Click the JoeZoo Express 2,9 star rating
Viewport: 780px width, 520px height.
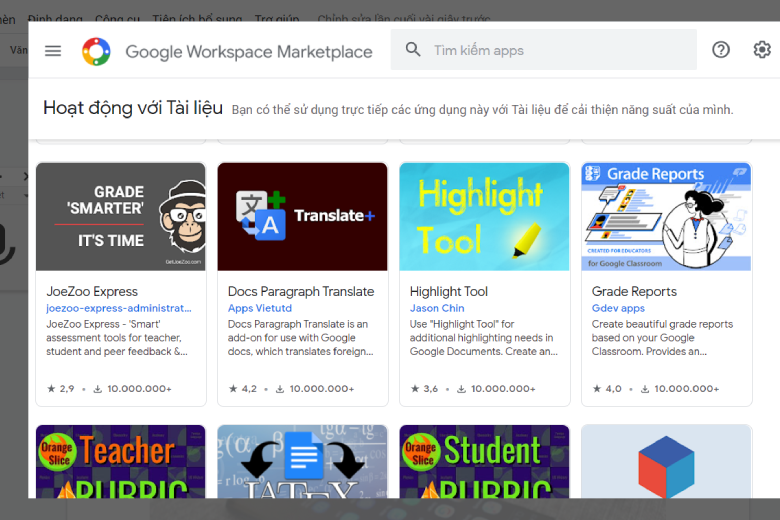[x=61, y=389]
